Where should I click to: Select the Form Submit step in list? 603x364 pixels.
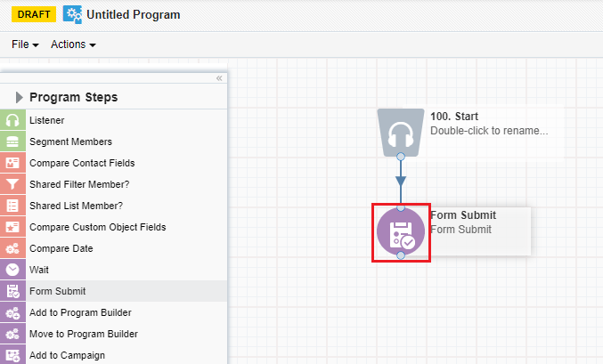(113, 291)
